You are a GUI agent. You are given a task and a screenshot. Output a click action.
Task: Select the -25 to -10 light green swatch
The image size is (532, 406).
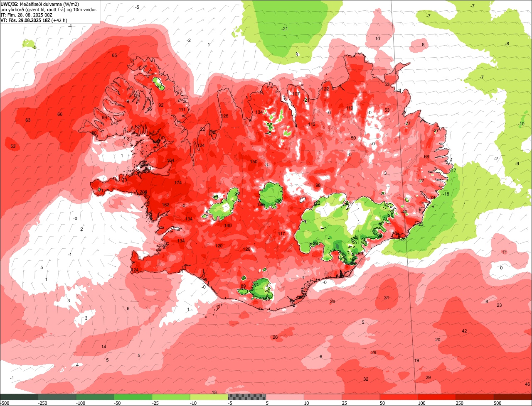171,397
